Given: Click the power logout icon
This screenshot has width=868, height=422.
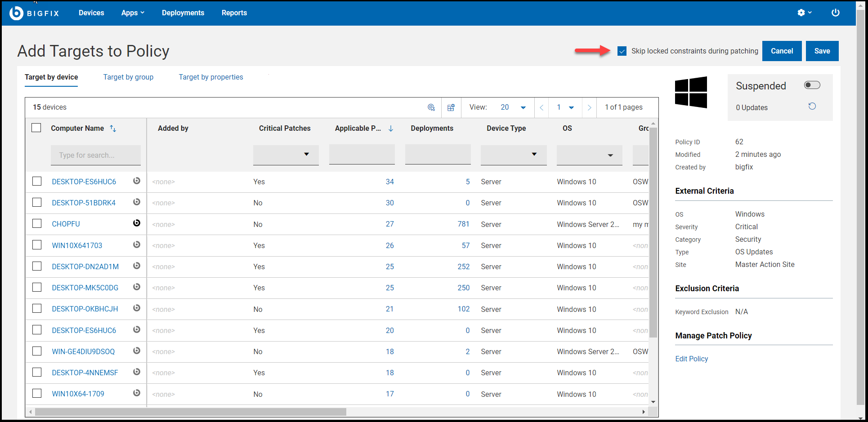Looking at the screenshot, I should pos(835,13).
